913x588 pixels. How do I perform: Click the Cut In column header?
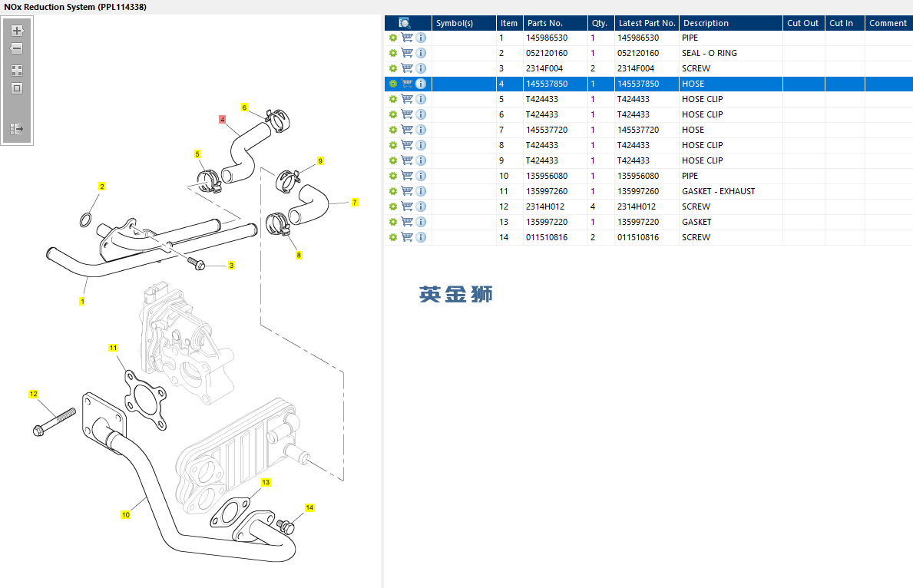845,23
